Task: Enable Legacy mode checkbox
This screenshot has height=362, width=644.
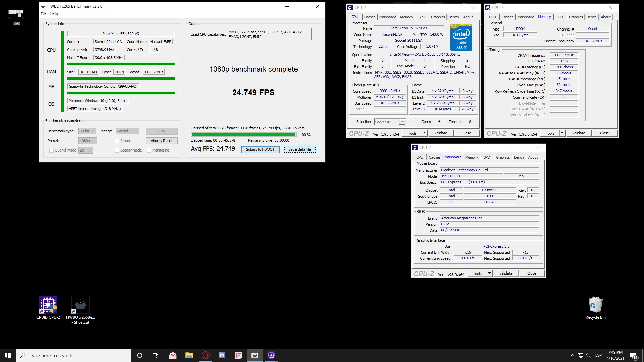Action: pos(117,150)
